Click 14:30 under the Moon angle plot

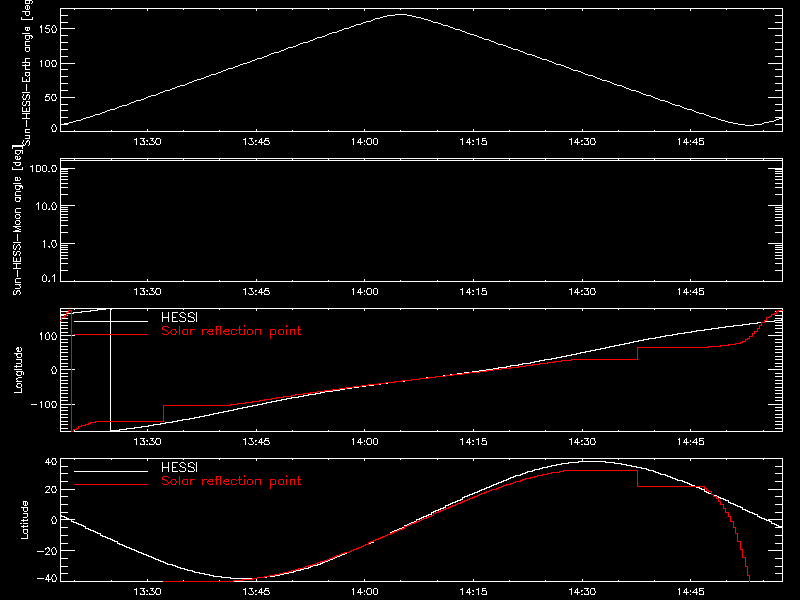click(582, 291)
